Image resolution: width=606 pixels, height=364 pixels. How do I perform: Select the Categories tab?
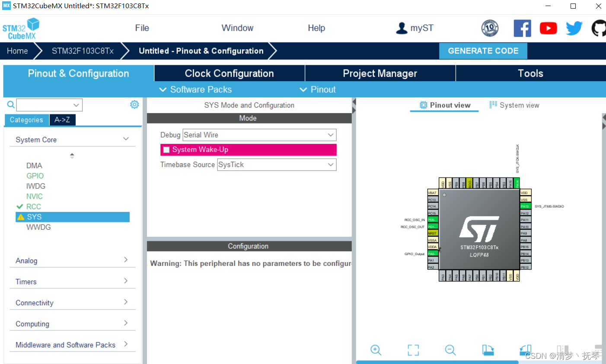coord(26,120)
